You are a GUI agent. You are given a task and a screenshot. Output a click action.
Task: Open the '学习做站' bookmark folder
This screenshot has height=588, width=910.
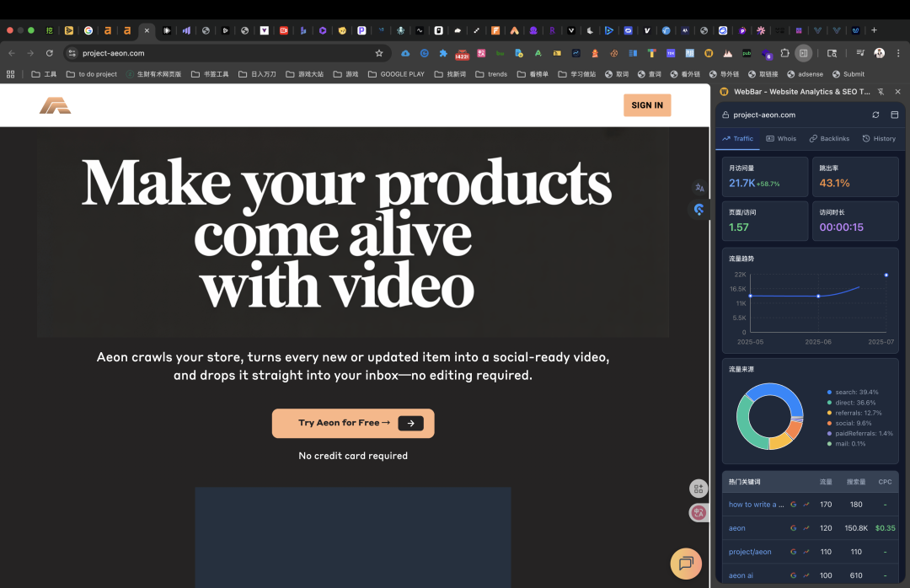pos(577,74)
